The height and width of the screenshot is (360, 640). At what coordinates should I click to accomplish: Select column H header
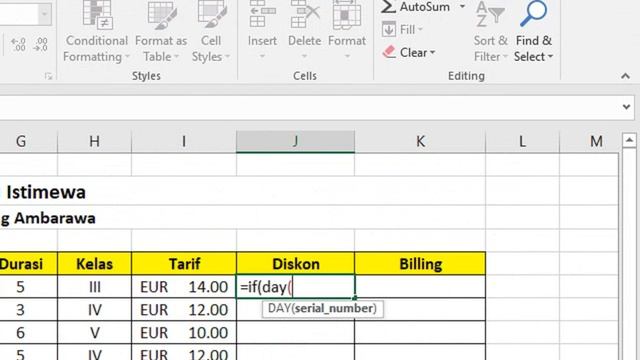[x=95, y=142]
